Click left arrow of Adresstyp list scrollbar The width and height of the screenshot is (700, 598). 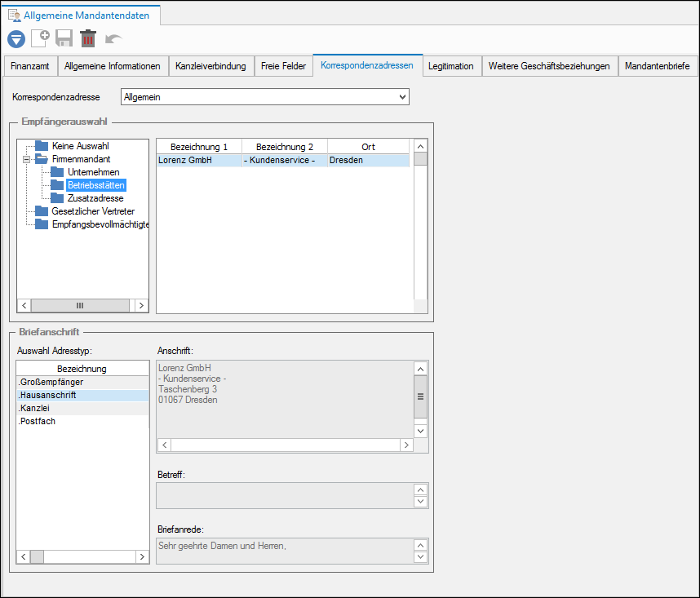pyautogui.click(x=23, y=556)
